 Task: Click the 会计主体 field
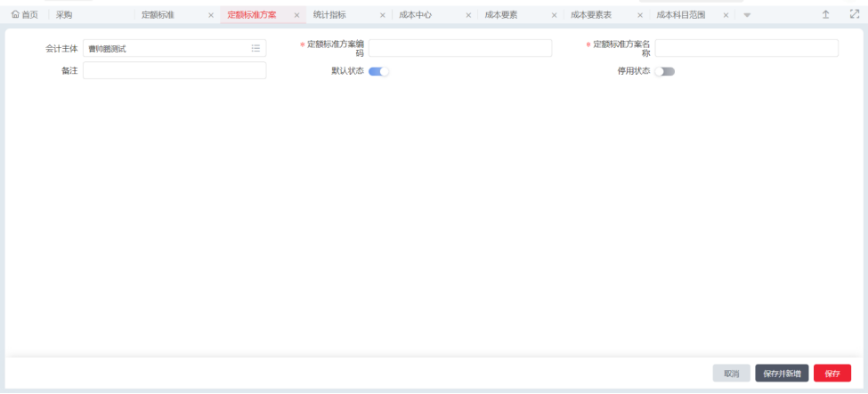point(174,48)
